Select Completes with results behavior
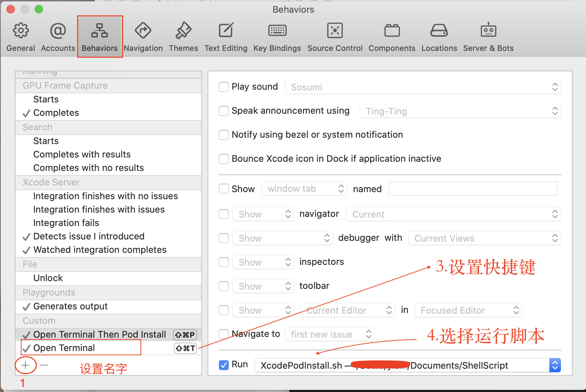This screenshot has width=586, height=392. pyautogui.click(x=108, y=155)
